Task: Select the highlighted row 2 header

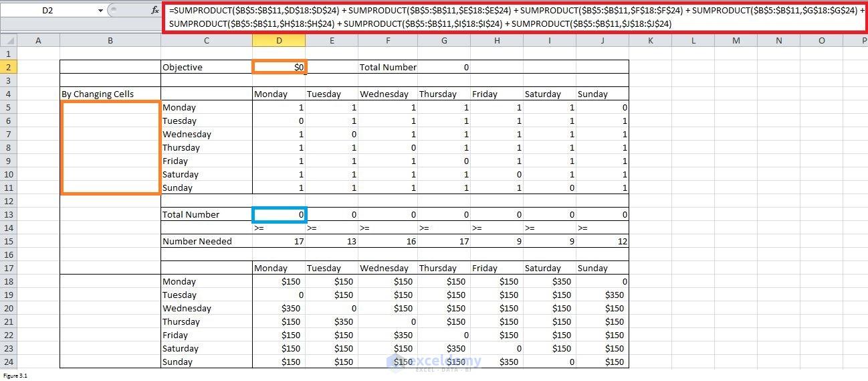Action: (x=8, y=67)
